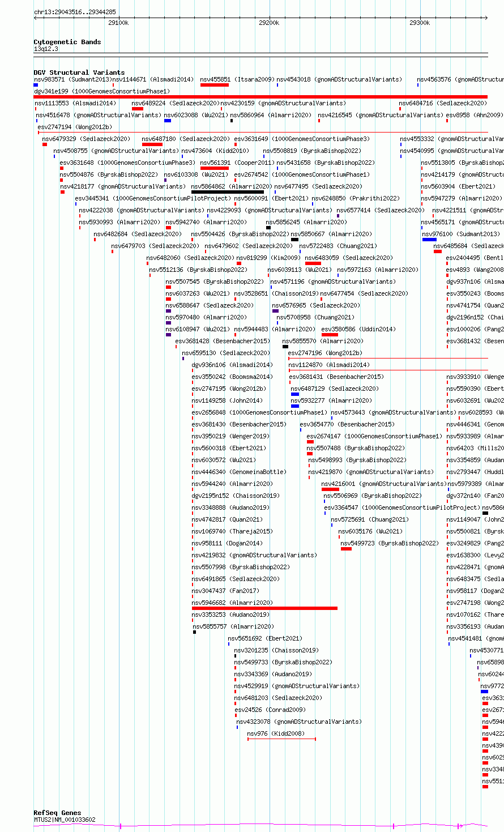The image size is (504, 832).
Task: Select nsv976 (Kidd2008) variant span
Action: (x=281, y=739)
